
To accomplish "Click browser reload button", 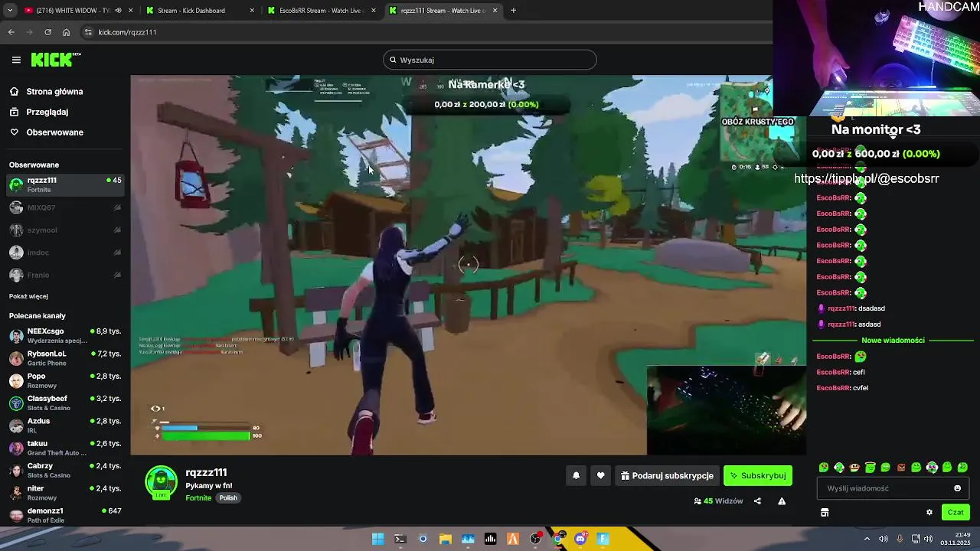I will click(47, 32).
